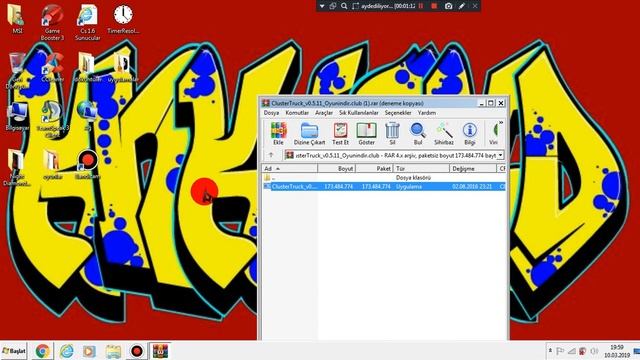Click the Uygulama type cell
This screenshot has width=640, height=360.
coord(409,187)
